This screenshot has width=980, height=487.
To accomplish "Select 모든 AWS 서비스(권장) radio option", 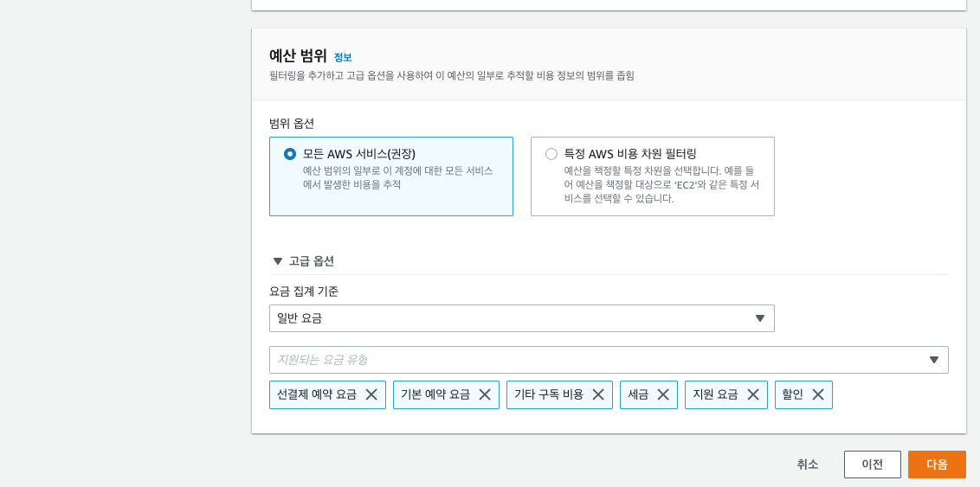I will [290, 154].
